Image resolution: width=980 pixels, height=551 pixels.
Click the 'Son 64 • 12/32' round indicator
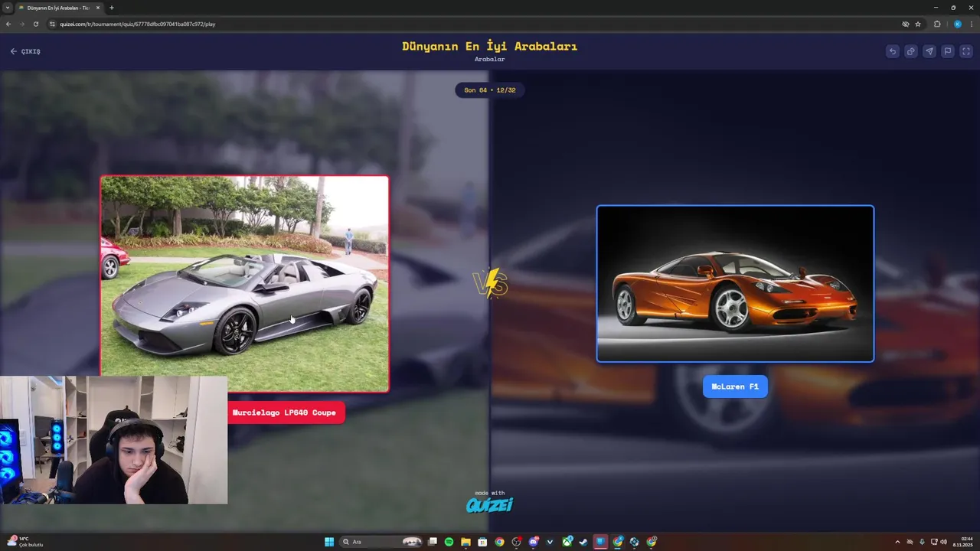coord(490,90)
